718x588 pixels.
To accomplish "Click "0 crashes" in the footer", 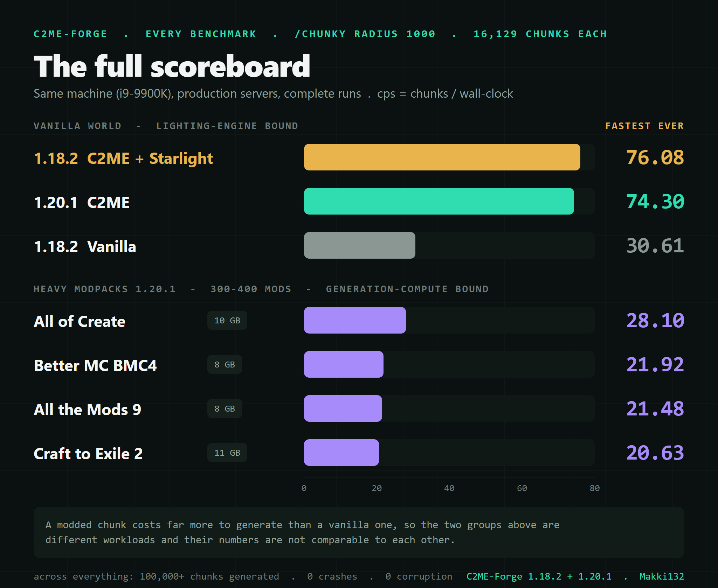I will coord(332,576).
